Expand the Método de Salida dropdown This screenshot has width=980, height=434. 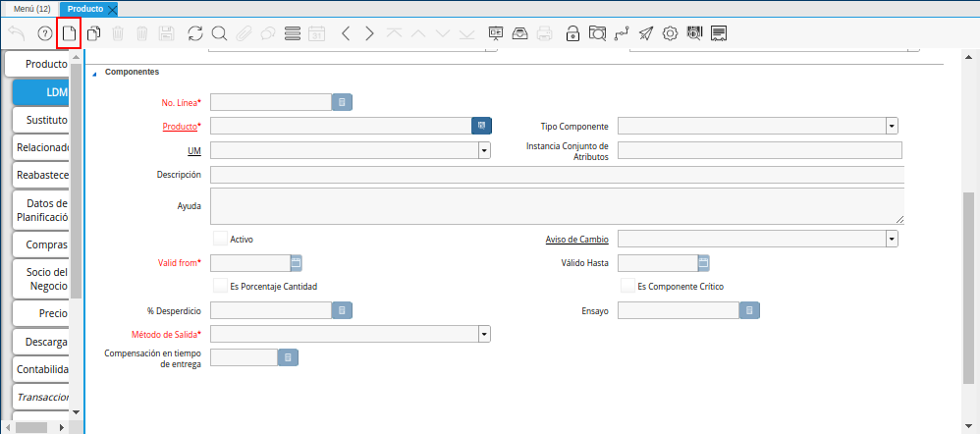click(484, 334)
